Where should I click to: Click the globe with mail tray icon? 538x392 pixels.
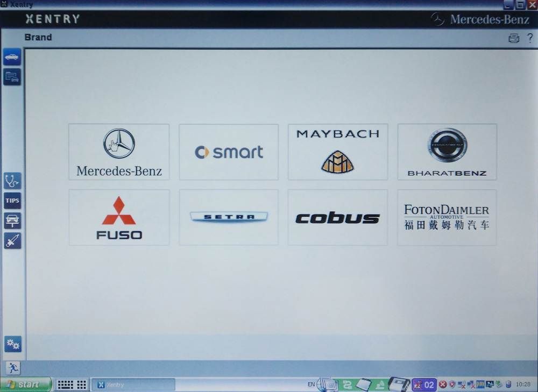[x=328, y=384]
